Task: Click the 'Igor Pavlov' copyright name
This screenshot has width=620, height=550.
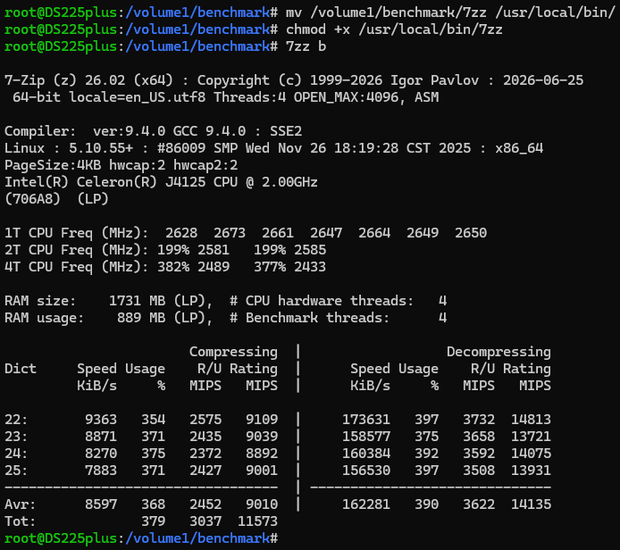Action: 435,81
